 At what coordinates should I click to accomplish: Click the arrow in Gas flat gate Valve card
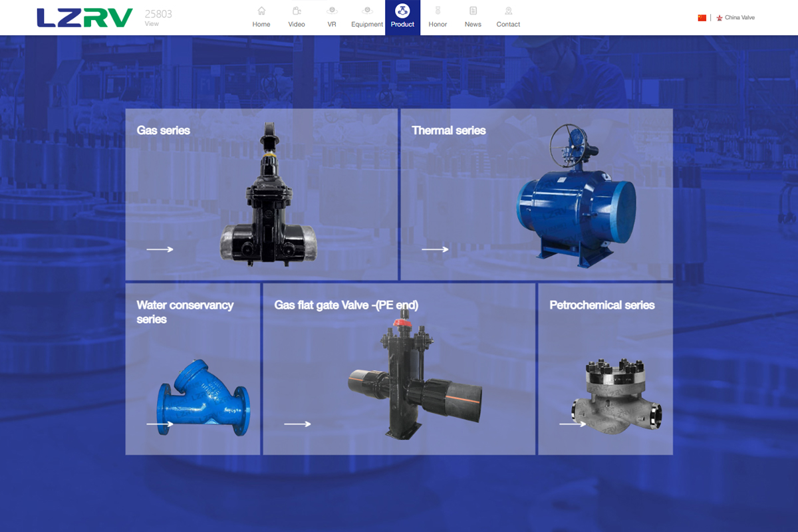coord(297,424)
